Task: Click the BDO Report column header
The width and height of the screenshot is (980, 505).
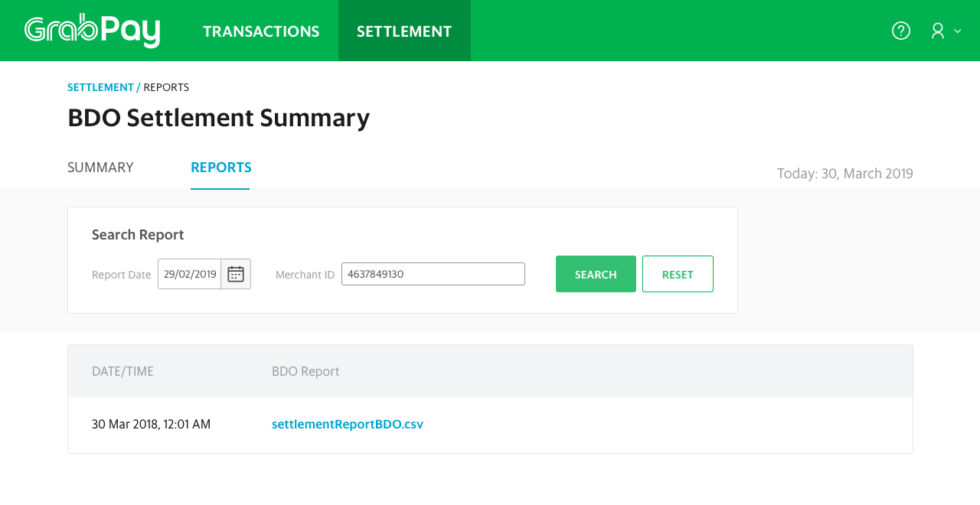Action: click(305, 371)
